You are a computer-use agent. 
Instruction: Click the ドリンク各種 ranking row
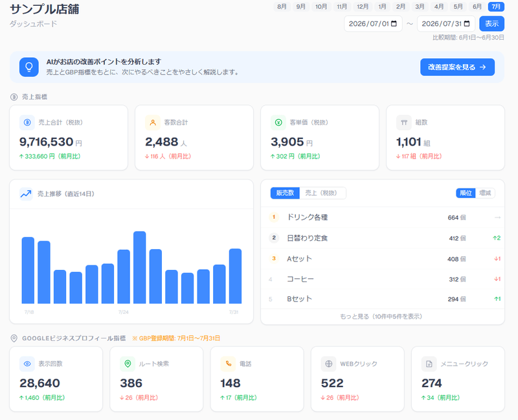pos(383,217)
